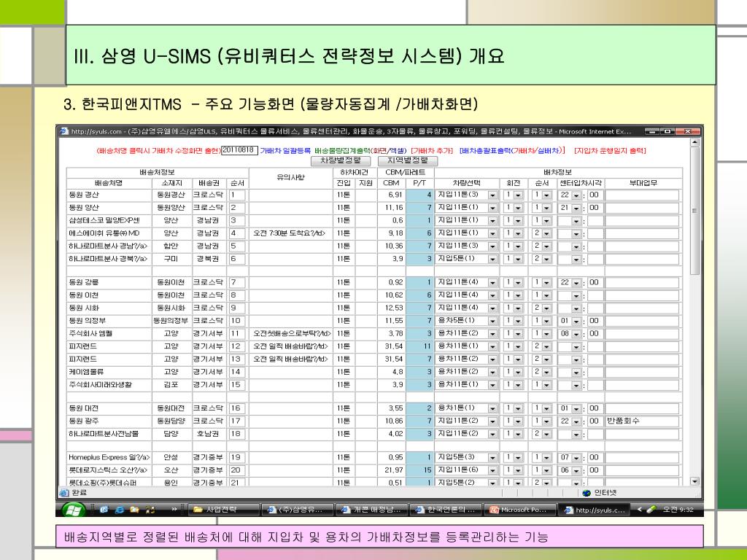Click the vertical scrollbar thumb
Viewport: 747px width, 560px height.
tap(694, 210)
